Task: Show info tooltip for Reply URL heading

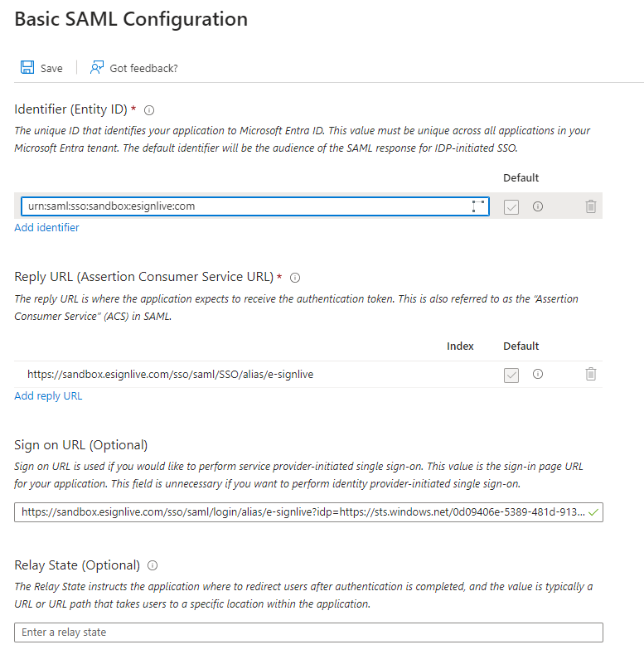Action: coord(295,278)
